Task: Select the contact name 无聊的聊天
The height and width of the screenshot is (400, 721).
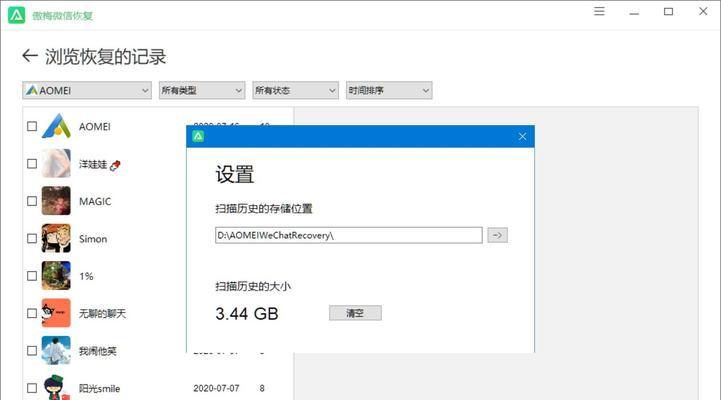Action: (102, 314)
